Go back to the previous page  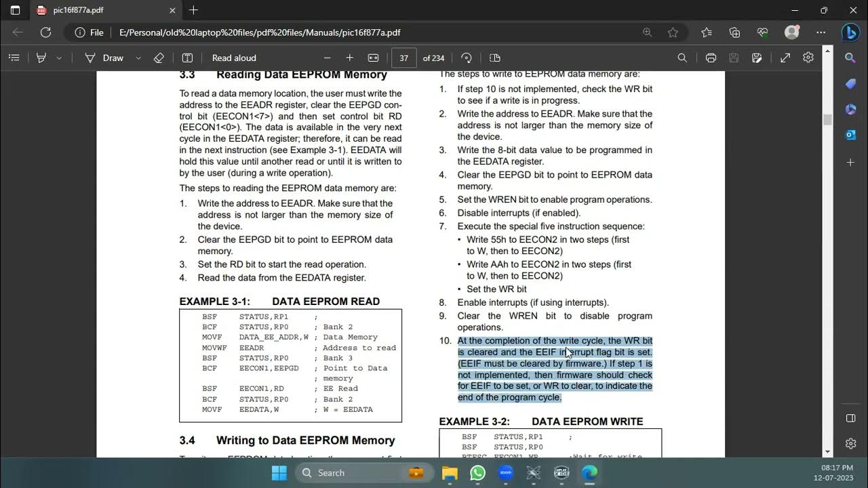click(18, 32)
